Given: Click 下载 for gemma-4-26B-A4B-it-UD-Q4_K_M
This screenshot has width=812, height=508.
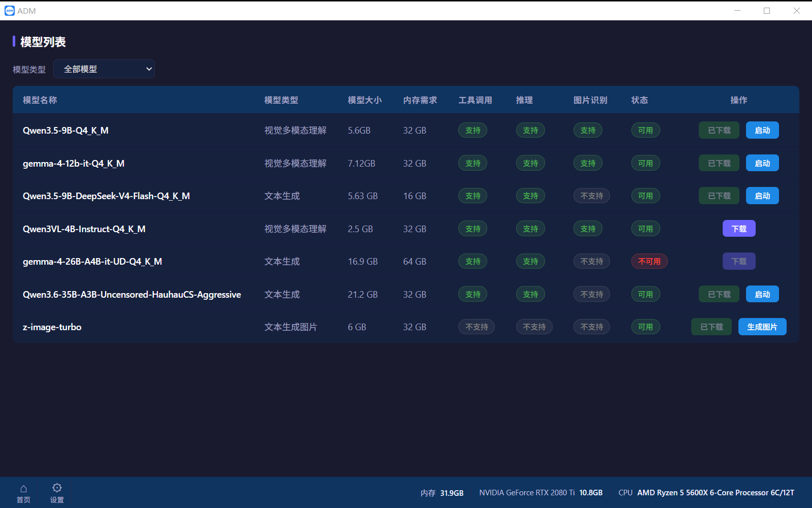Looking at the screenshot, I should pos(739,262).
